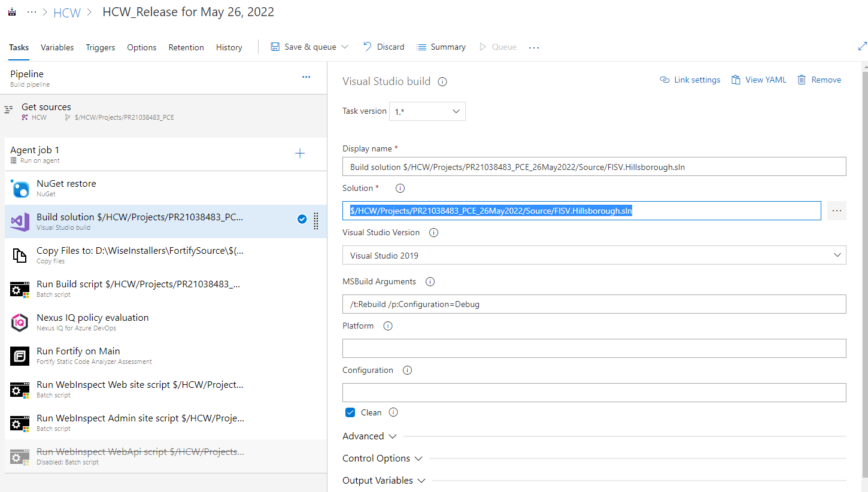Expand the Advanced section

[369, 436]
